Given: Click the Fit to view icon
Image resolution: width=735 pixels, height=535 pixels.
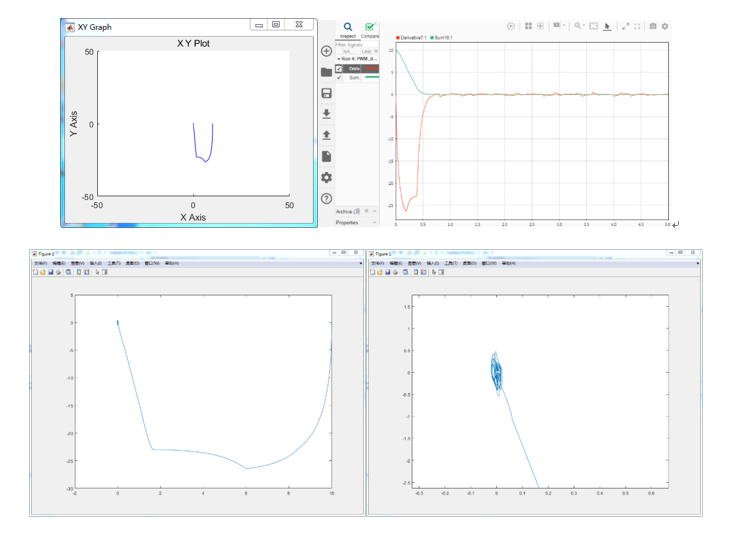Looking at the screenshot, I should coord(593,26).
